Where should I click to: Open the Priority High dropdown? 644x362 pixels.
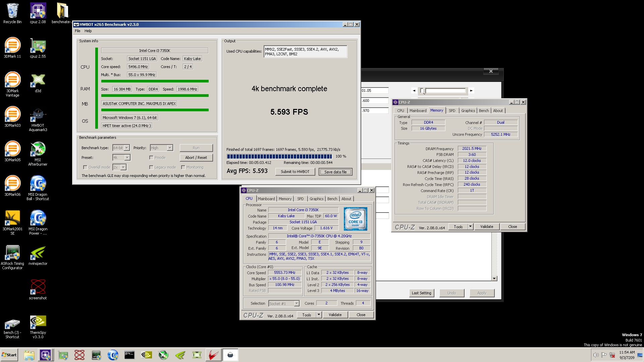[161, 148]
